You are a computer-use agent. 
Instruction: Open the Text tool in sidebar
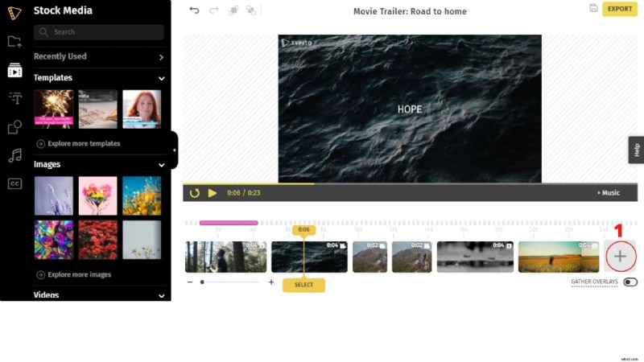15,98
